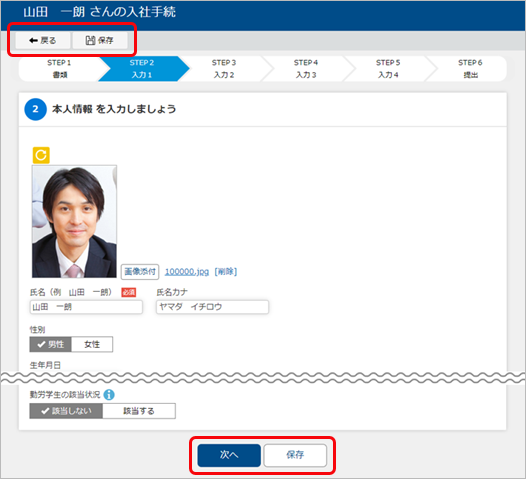
Task: Go to STEP 4 入力3 tab
Action: (x=306, y=69)
